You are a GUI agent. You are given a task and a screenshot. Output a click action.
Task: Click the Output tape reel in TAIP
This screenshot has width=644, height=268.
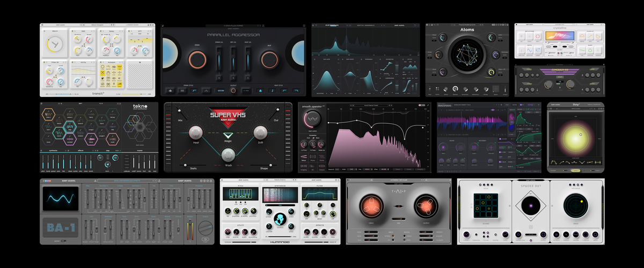tap(426, 205)
